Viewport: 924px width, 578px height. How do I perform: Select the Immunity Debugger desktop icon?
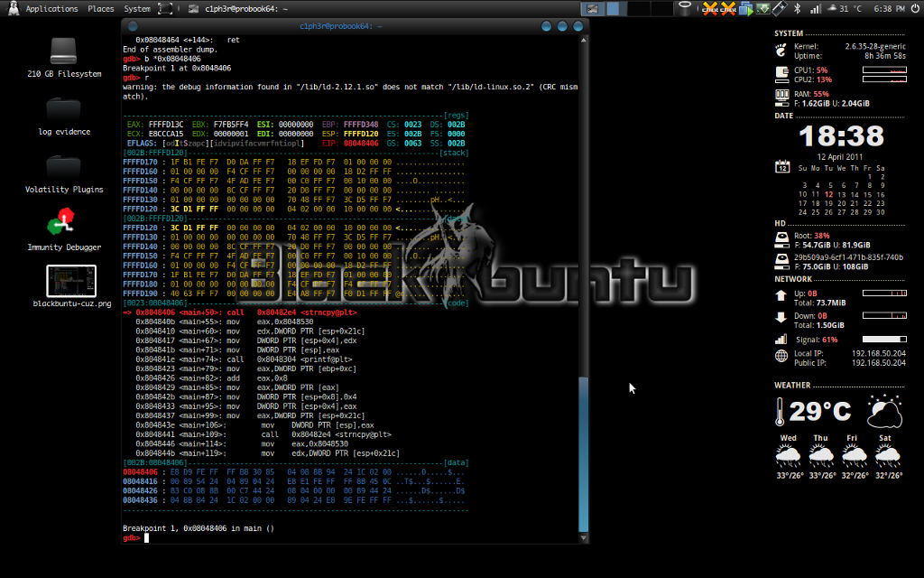64,230
